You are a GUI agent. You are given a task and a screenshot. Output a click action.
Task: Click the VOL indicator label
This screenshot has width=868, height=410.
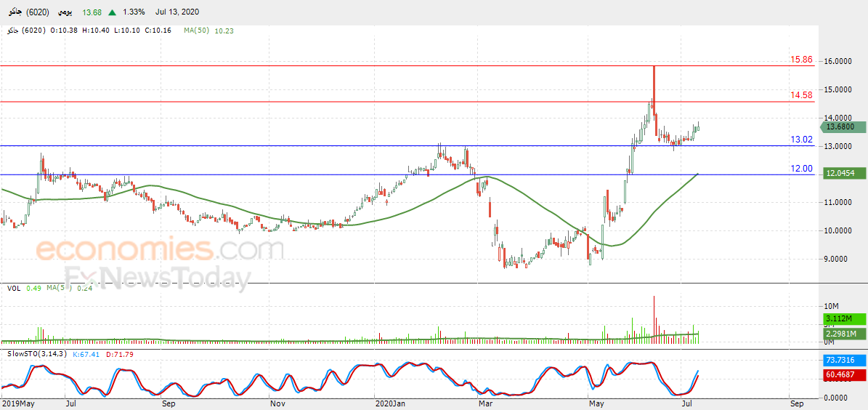pyautogui.click(x=14, y=288)
